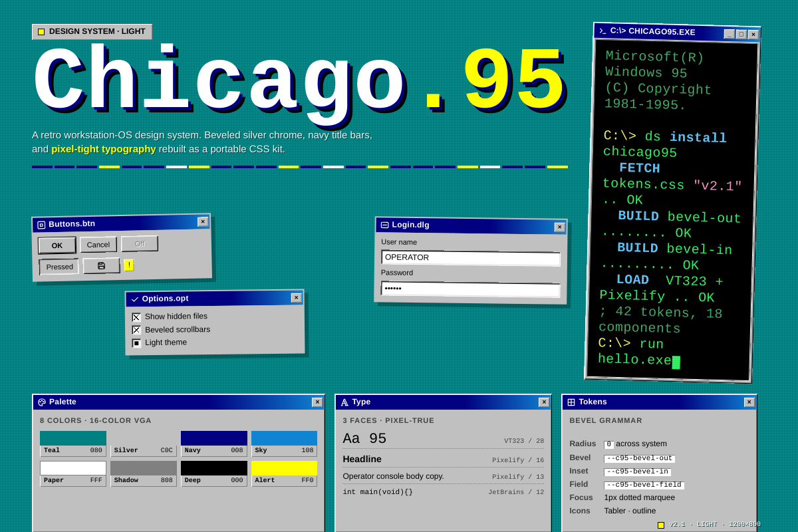798x532 pixels.
Task: Click the 'Pixelify / 16' font label
Action: (518, 460)
